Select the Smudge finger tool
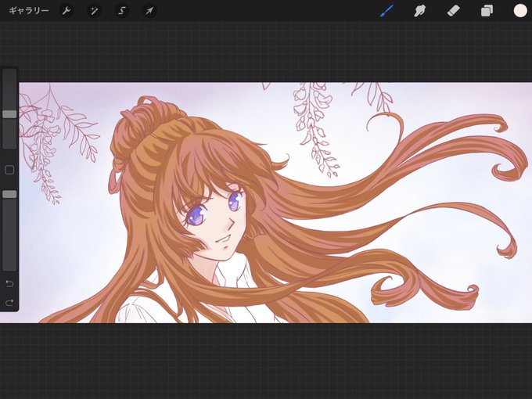532x399 pixels. pos(420,11)
